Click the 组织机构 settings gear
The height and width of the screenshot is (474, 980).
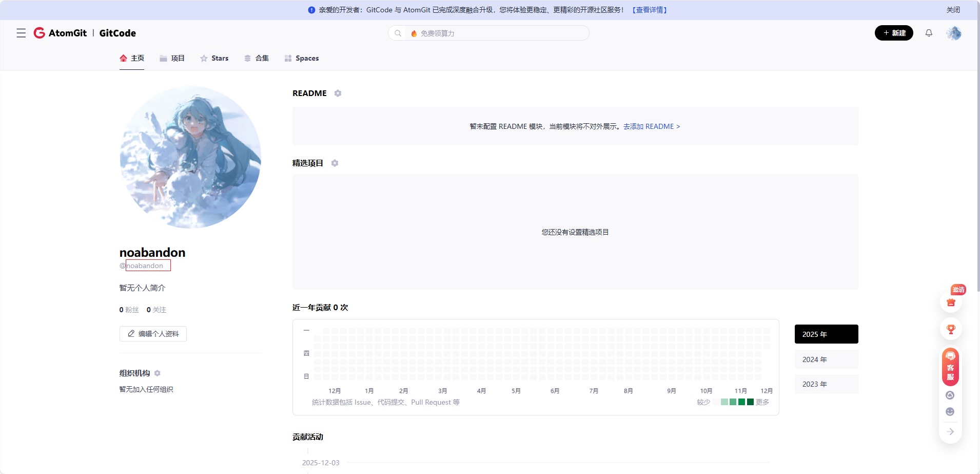pyautogui.click(x=158, y=373)
